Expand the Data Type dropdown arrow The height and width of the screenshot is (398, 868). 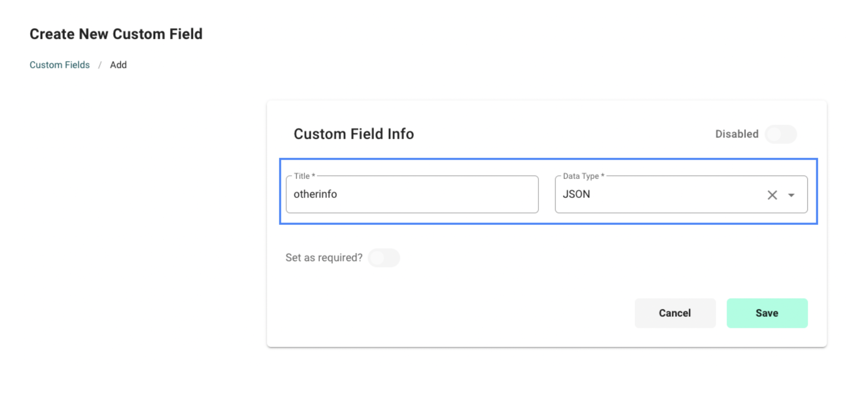pos(791,195)
